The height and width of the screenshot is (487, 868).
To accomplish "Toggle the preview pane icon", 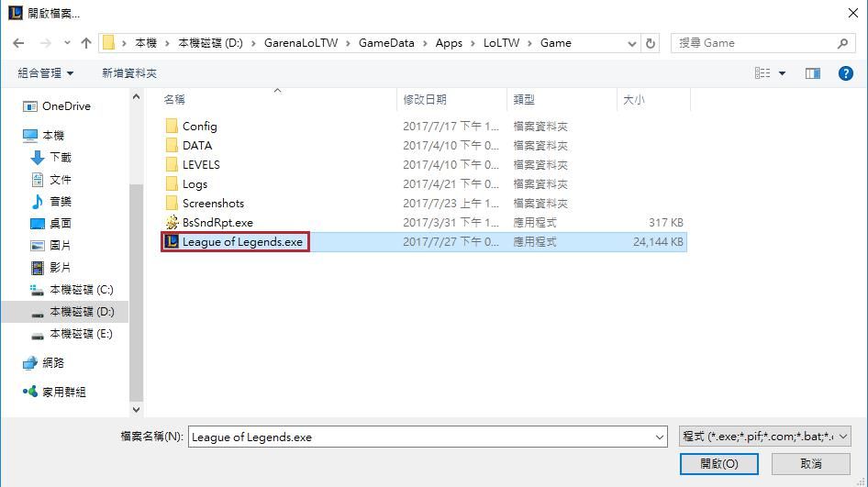I will (x=813, y=73).
